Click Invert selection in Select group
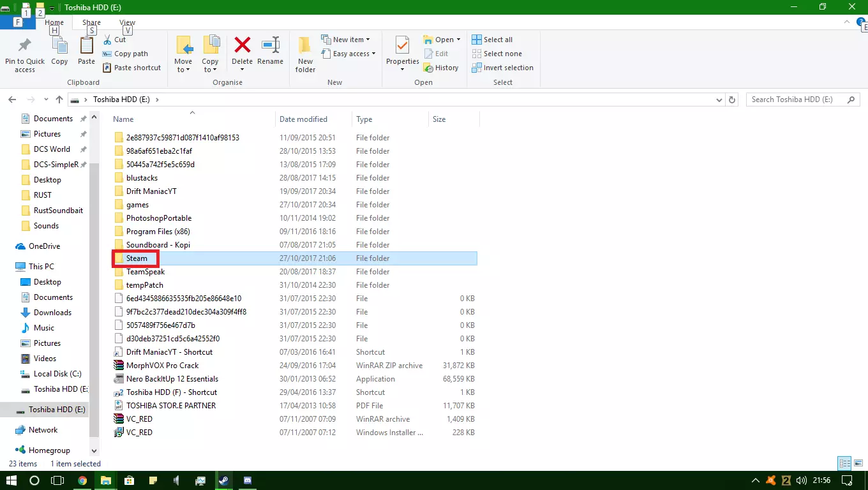Screen dimensions: 868x490 tap(502, 68)
